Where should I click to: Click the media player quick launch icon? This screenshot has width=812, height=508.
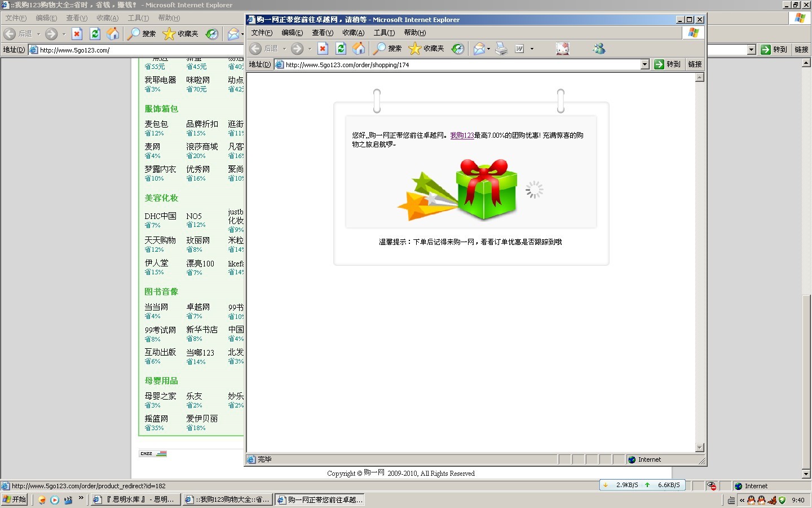point(55,500)
